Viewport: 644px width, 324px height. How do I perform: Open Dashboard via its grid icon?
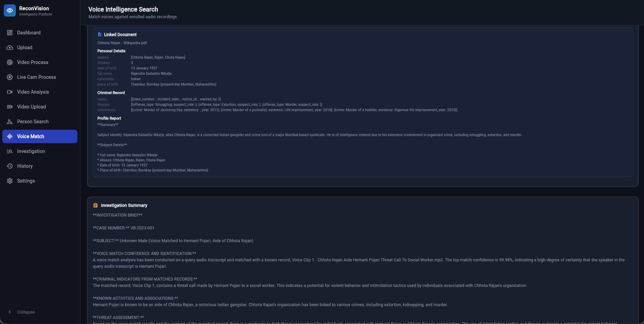pos(10,33)
